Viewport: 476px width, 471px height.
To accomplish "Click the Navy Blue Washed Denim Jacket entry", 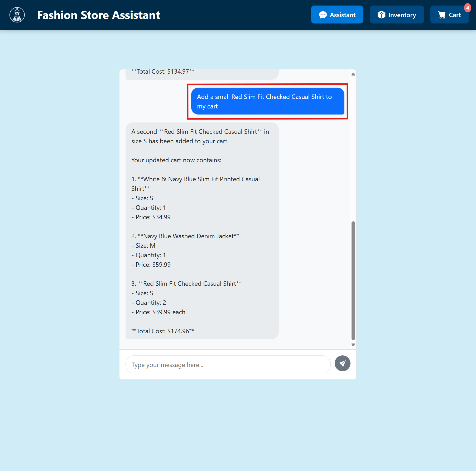I will [185, 236].
